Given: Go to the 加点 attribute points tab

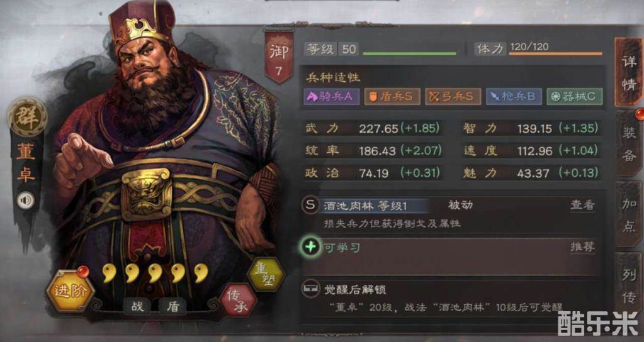Looking at the screenshot, I should [629, 214].
